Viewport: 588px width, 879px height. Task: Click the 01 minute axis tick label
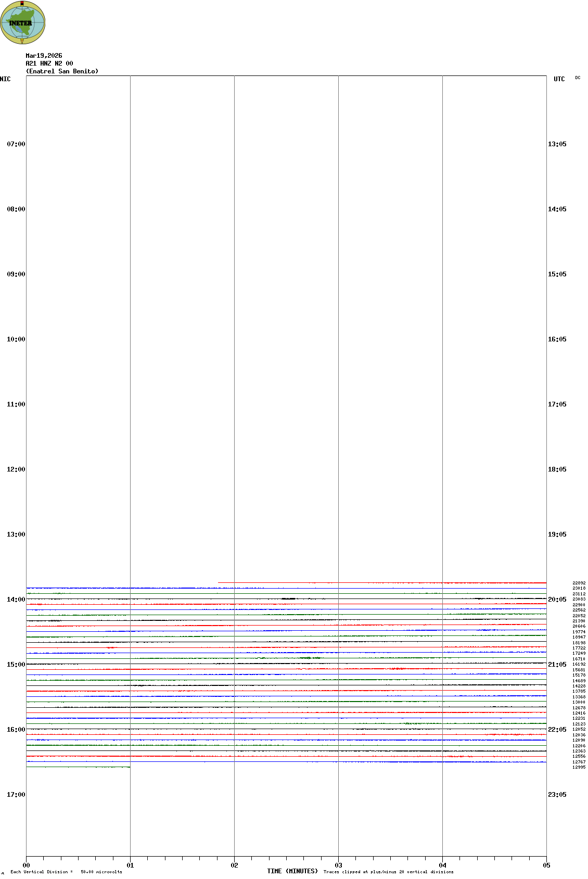click(130, 865)
